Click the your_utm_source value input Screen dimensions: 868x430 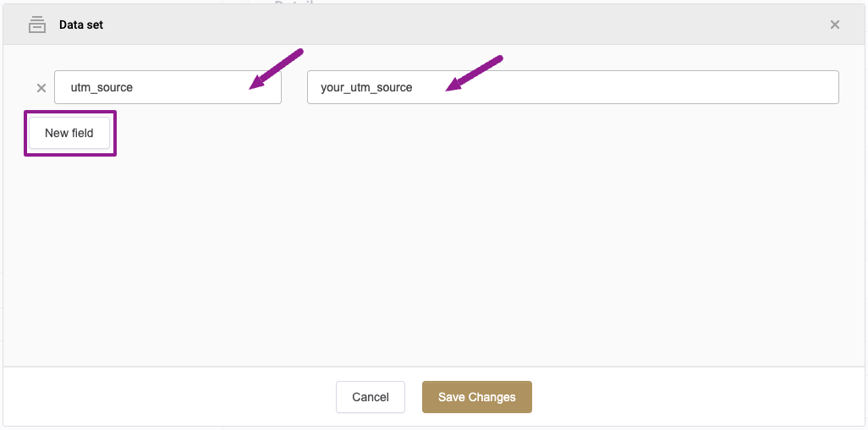point(573,87)
